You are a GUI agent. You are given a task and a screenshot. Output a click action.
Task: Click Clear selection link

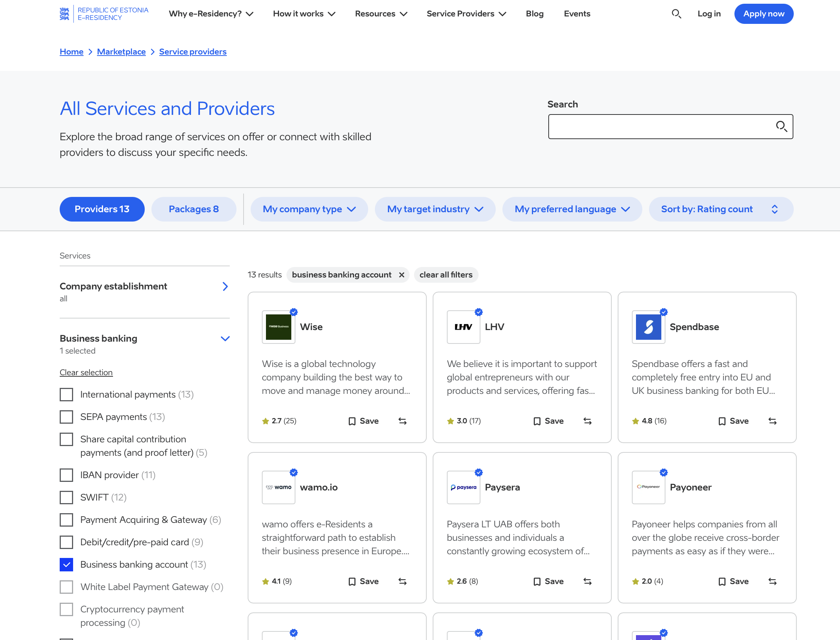[86, 372]
